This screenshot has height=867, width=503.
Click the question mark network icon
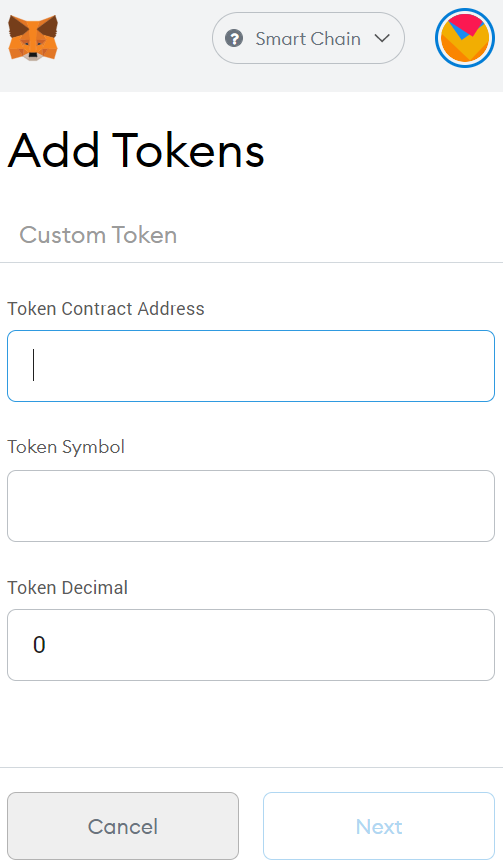(x=234, y=39)
